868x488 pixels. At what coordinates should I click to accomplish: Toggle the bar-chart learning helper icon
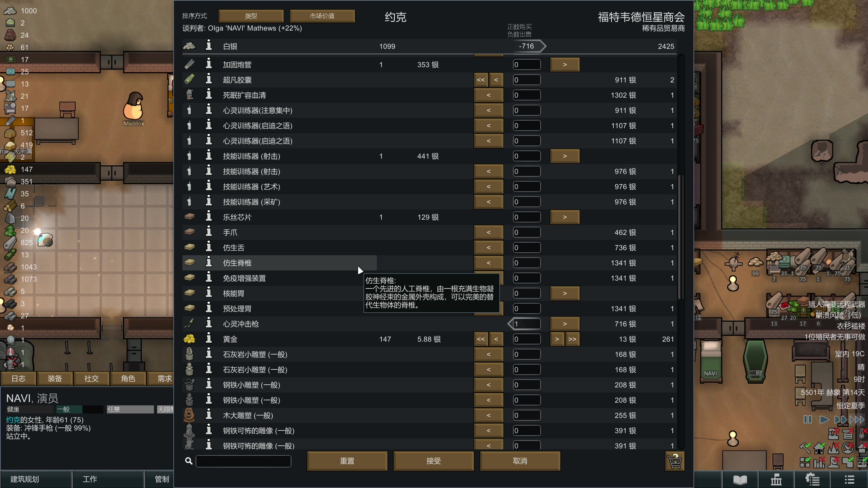click(819, 462)
